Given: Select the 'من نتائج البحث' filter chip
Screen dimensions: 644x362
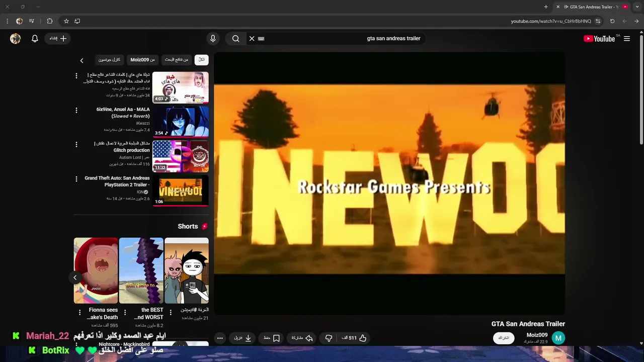Looking at the screenshot, I should (177, 60).
